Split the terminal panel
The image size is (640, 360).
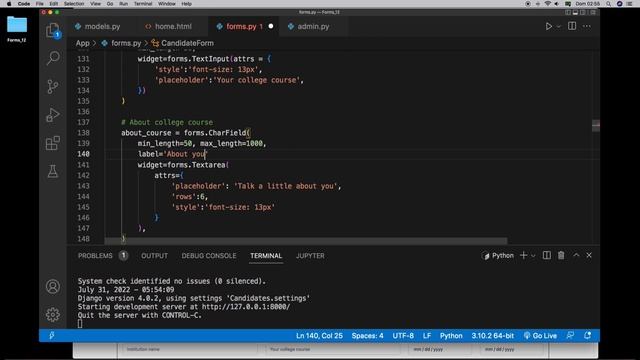coord(547,256)
